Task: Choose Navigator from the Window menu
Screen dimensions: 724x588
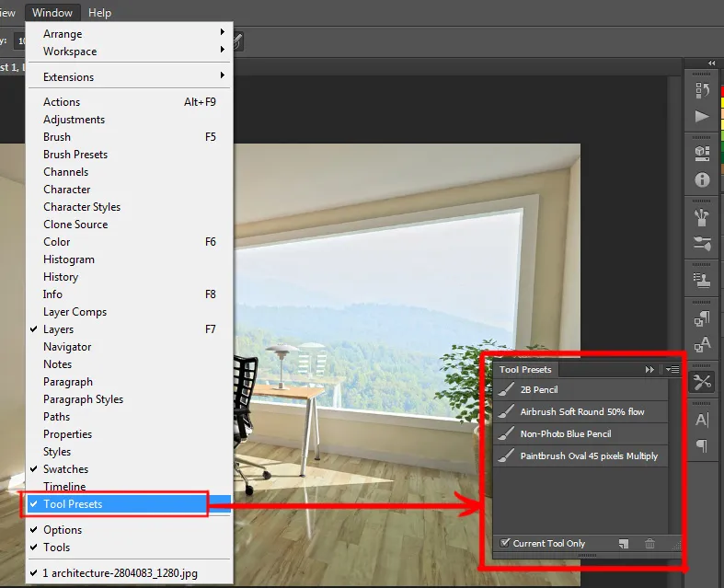Action: [x=130, y=347]
